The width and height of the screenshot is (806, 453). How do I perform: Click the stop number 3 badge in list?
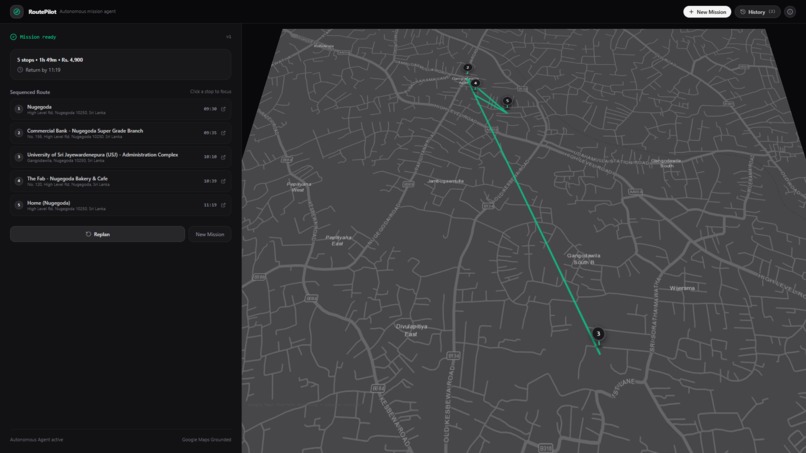[x=19, y=157]
